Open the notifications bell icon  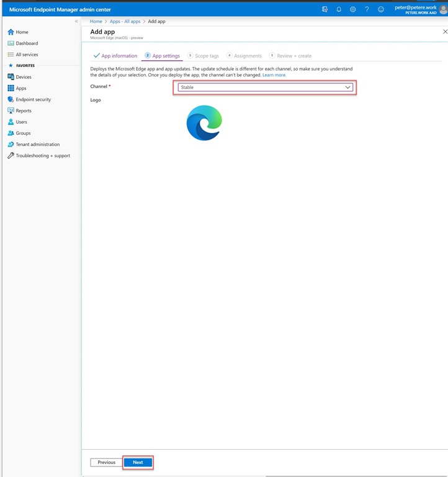(339, 9)
